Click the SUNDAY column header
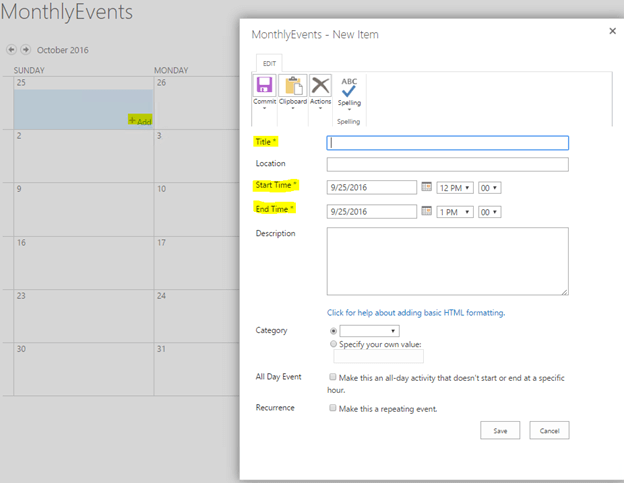Image resolution: width=624 pixels, height=483 pixels. (x=29, y=70)
